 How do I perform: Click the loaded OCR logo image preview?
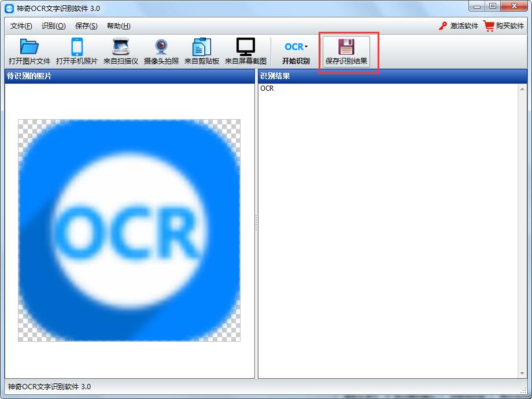pyautogui.click(x=130, y=230)
